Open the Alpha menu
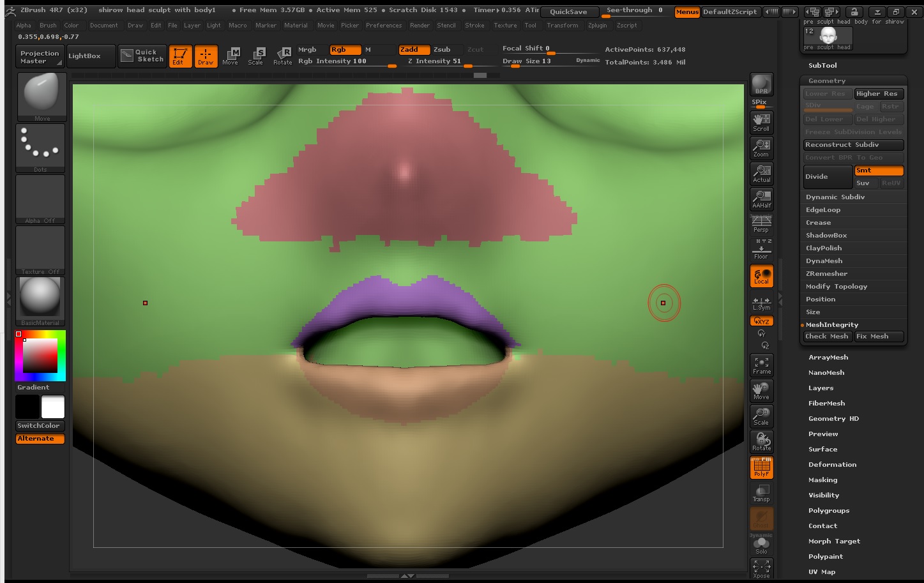Image resolution: width=924 pixels, height=583 pixels. (24, 26)
